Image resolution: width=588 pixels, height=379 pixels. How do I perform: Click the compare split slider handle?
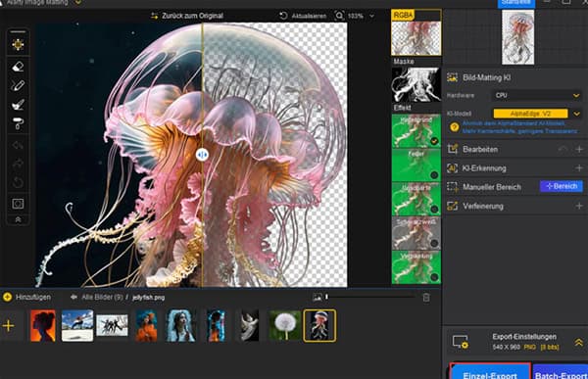click(202, 155)
